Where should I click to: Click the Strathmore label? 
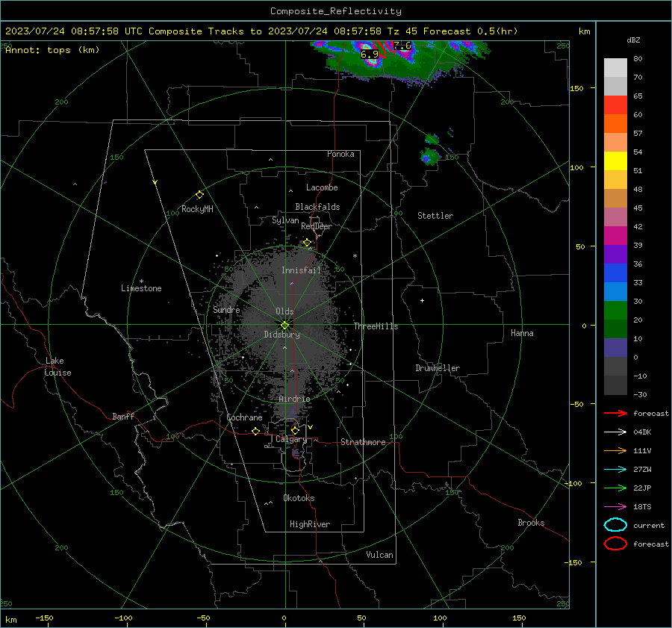364,442
